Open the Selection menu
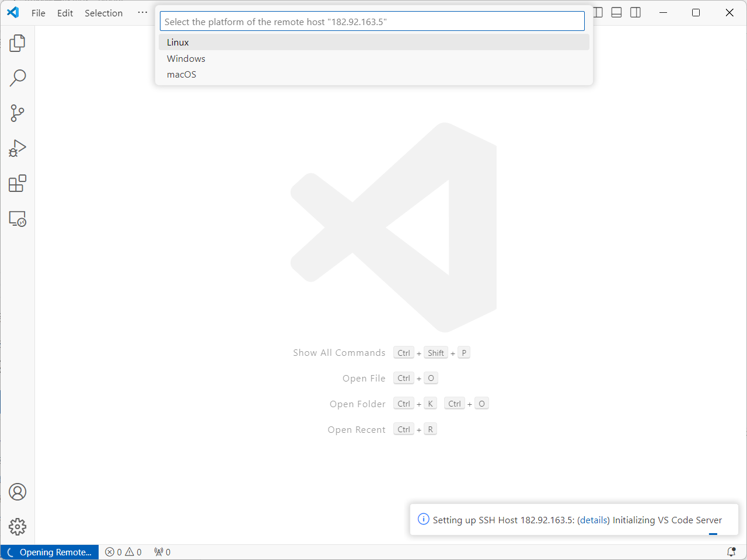The image size is (747, 560). coord(104,13)
